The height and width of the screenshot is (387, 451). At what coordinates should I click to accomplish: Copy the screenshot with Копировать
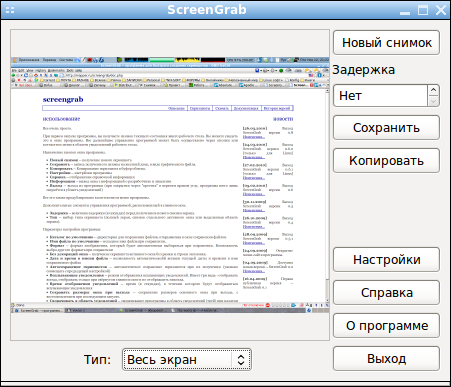pyautogui.click(x=386, y=161)
